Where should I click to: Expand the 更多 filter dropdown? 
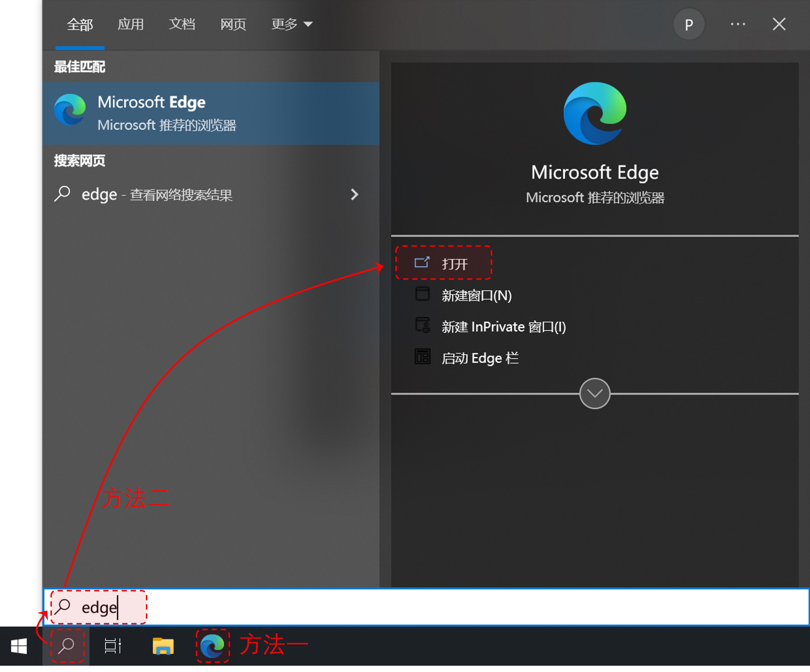(291, 24)
